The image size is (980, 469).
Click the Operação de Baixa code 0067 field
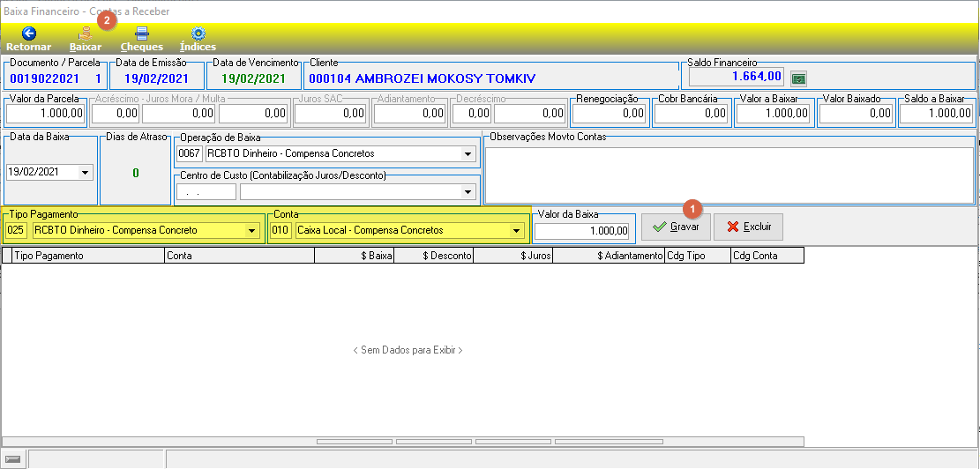pos(190,153)
